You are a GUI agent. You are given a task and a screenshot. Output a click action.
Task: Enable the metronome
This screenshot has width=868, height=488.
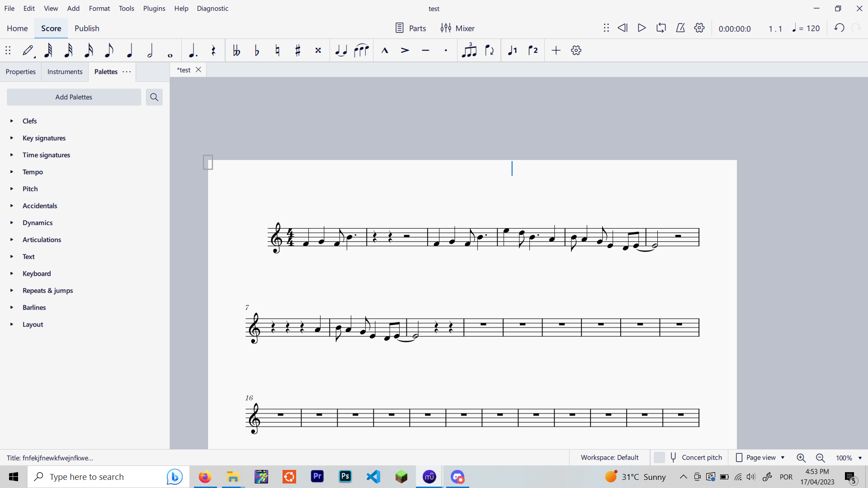coord(680,28)
